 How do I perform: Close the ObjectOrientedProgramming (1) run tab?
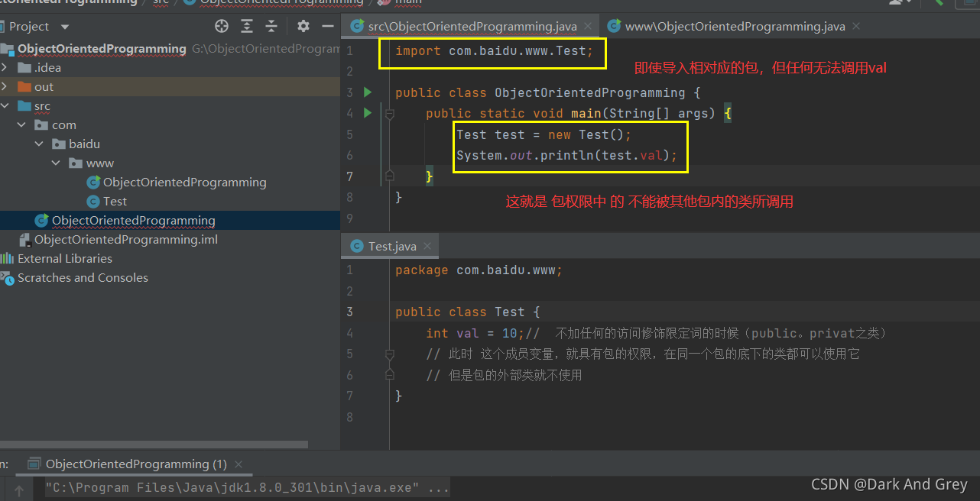click(x=239, y=464)
